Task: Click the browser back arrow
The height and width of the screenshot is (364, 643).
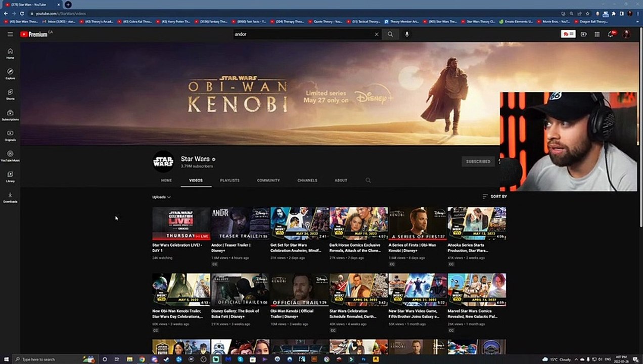Action: pos(6,13)
